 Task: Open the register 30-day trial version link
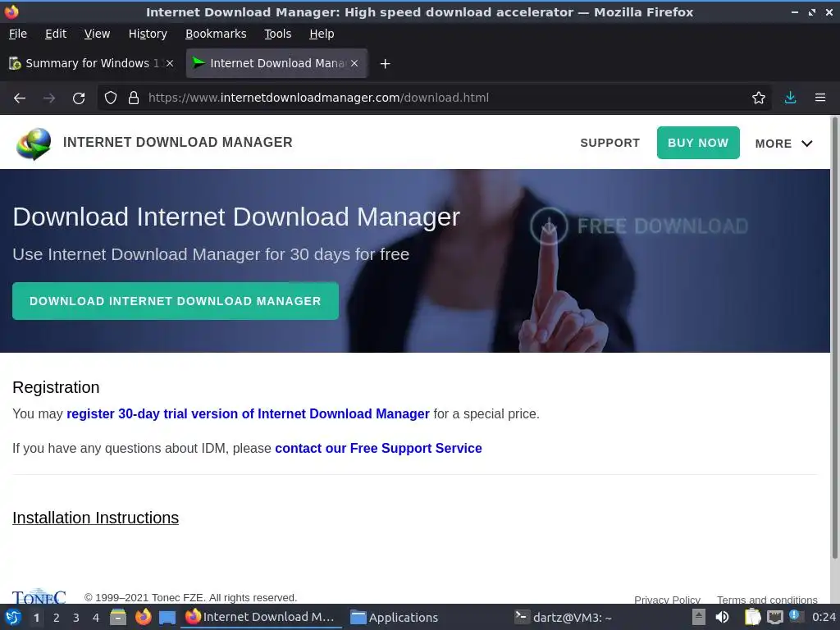[x=248, y=414]
